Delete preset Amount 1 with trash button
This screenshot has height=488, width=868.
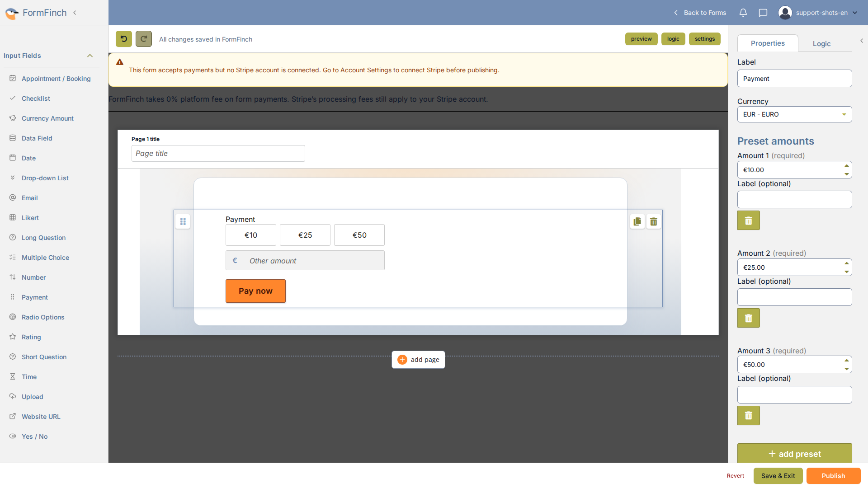tap(749, 221)
